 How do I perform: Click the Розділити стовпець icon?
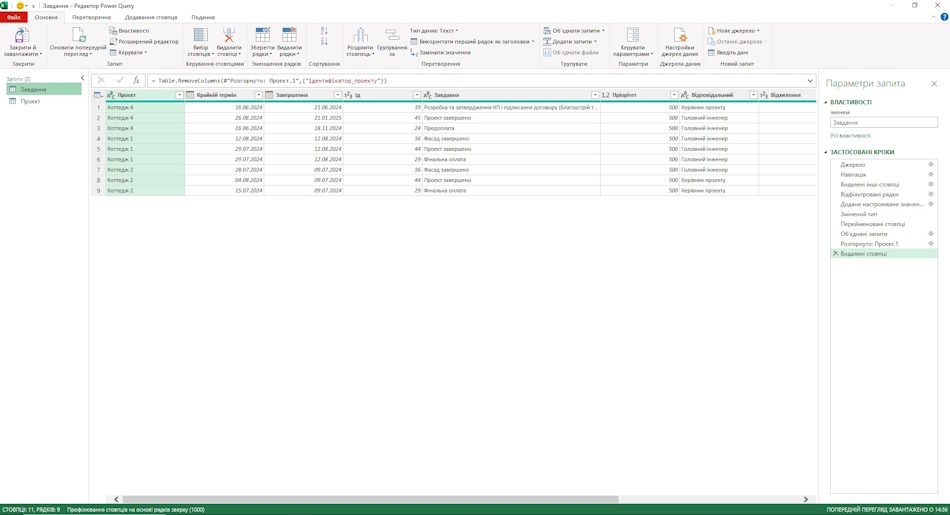point(360,35)
